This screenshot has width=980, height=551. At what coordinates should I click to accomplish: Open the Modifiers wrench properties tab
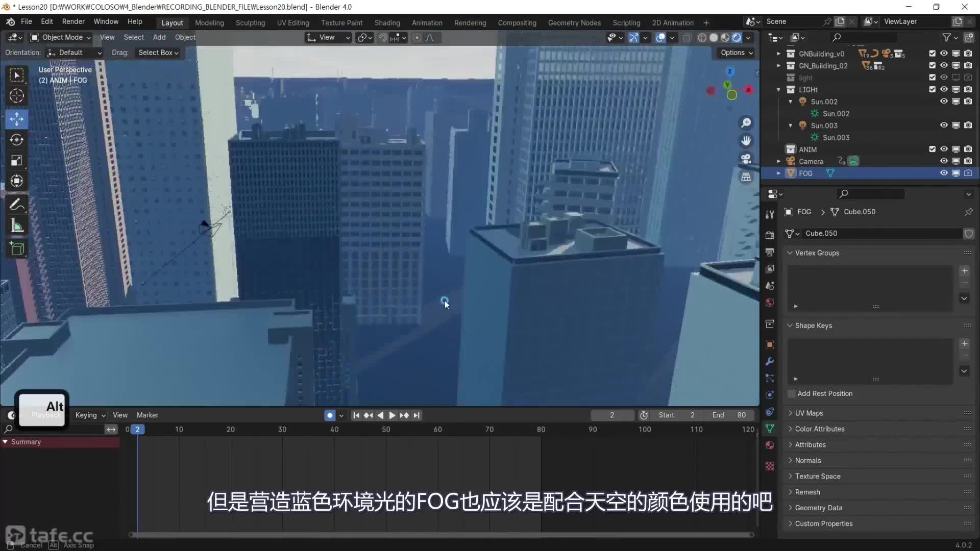(x=770, y=361)
